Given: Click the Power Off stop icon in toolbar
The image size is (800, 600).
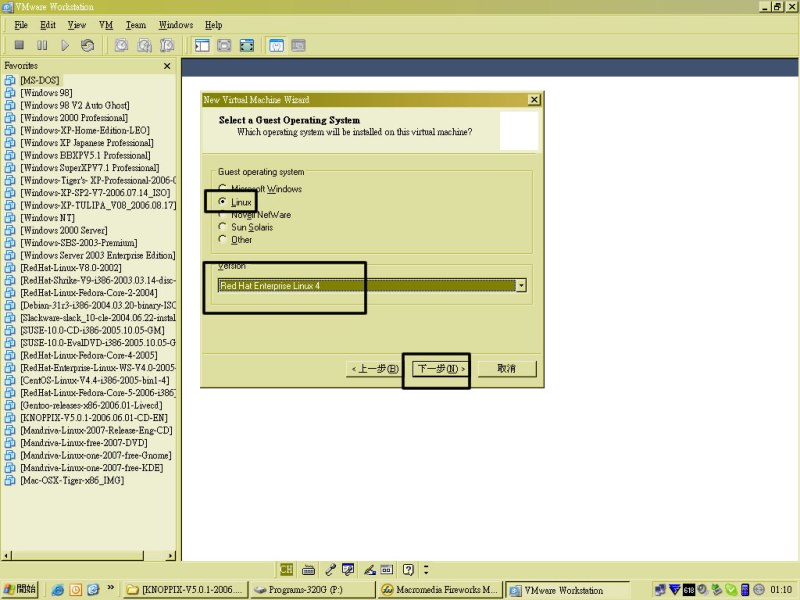Looking at the screenshot, I should [x=19, y=45].
